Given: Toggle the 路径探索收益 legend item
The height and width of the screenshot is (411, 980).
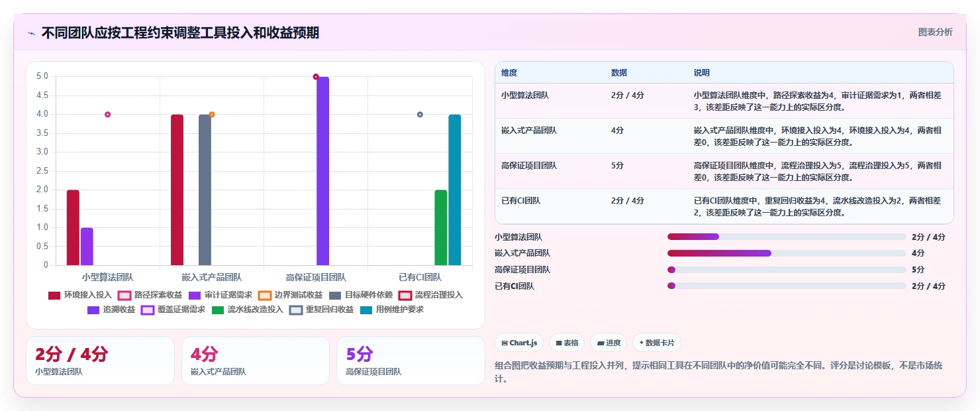Looking at the screenshot, I should pyautogui.click(x=150, y=295).
